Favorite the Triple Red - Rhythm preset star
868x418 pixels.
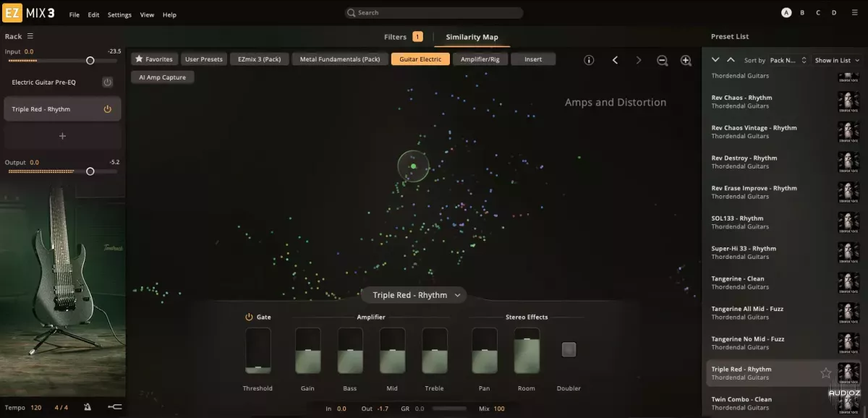click(x=825, y=373)
